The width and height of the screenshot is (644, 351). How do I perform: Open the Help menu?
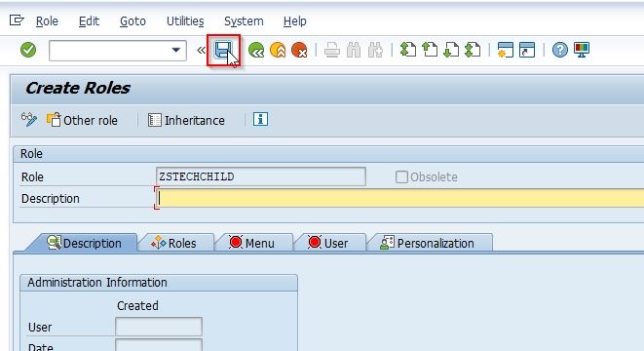tap(295, 20)
